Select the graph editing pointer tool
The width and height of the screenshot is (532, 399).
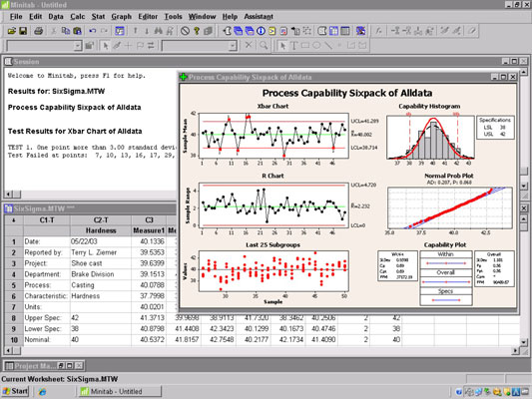(282, 46)
